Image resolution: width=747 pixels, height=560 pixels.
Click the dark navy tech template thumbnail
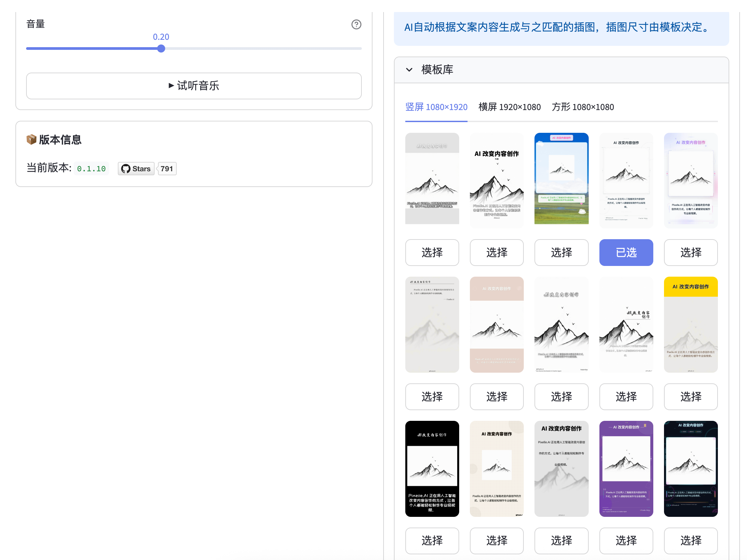pyautogui.click(x=690, y=468)
